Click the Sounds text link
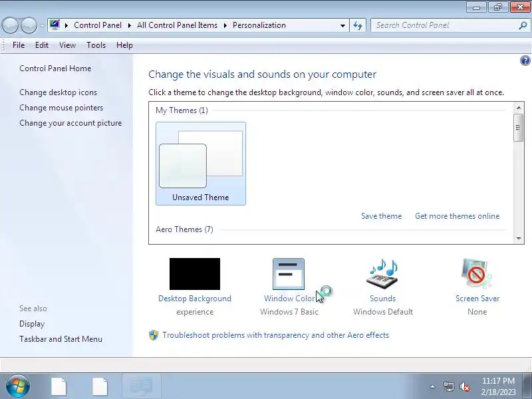The width and height of the screenshot is (532, 399). (x=383, y=299)
